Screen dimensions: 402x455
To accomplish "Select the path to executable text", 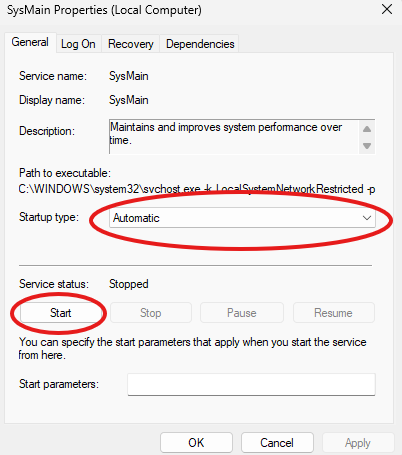I will (x=197, y=189).
